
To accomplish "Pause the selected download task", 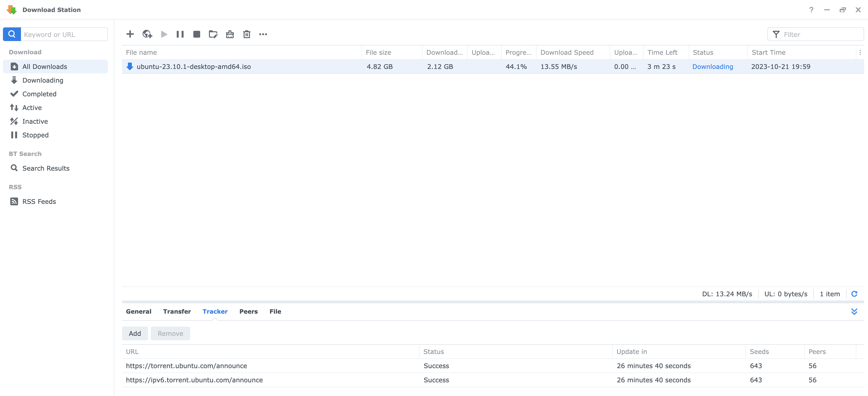I will pos(180,34).
